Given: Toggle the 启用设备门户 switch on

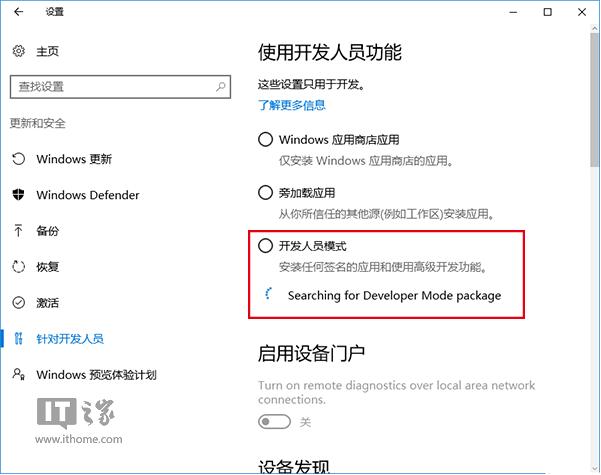Looking at the screenshot, I should coord(273,421).
